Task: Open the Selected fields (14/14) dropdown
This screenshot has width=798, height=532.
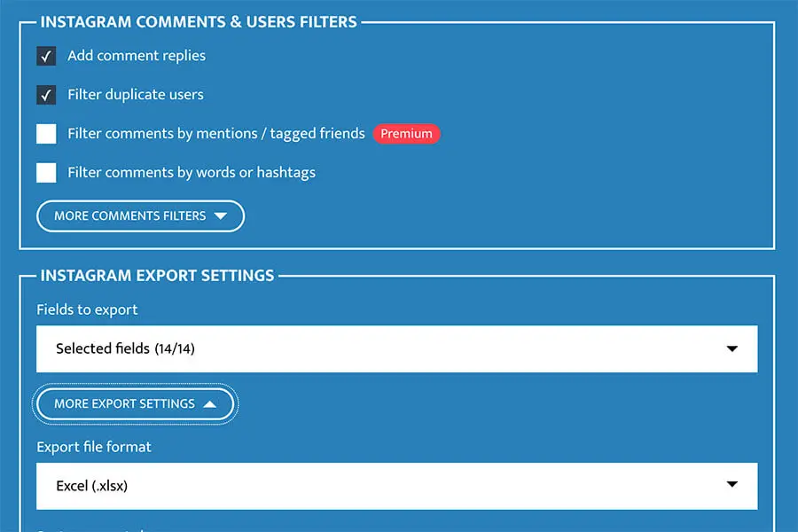Action: (397, 348)
